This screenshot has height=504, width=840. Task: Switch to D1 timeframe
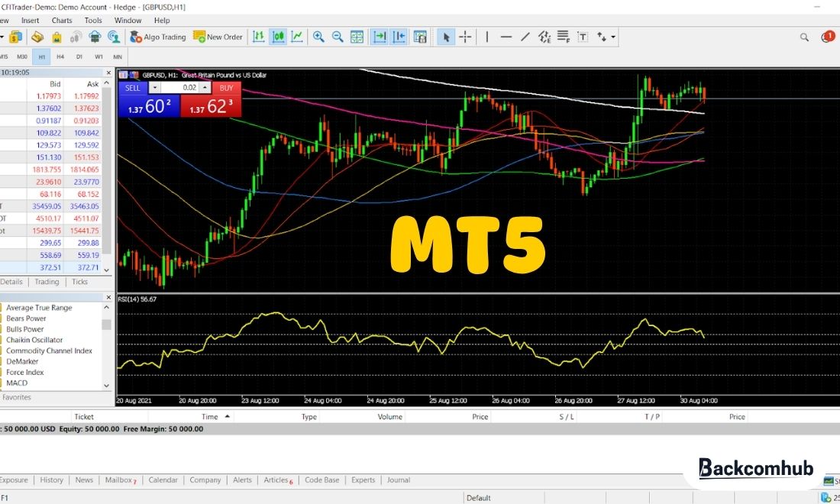click(79, 57)
